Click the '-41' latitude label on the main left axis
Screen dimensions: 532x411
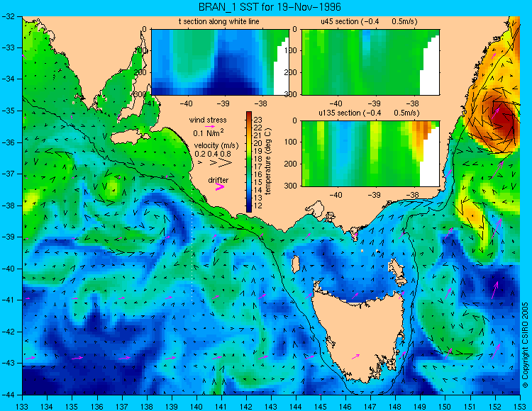click(8, 300)
